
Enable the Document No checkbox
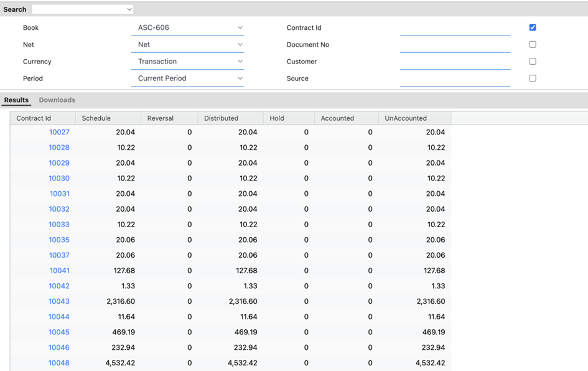[532, 45]
